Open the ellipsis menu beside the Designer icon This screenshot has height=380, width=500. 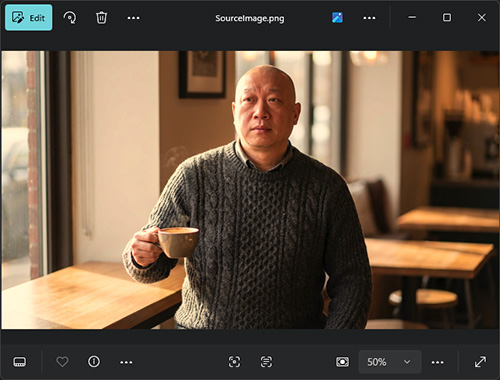point(369,18)
